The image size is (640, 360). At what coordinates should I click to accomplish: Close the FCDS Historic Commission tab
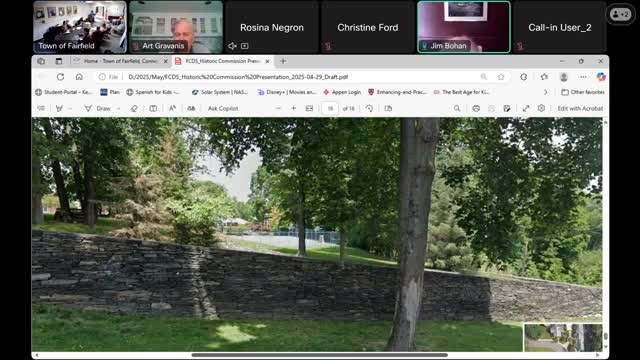coord(267,61)
